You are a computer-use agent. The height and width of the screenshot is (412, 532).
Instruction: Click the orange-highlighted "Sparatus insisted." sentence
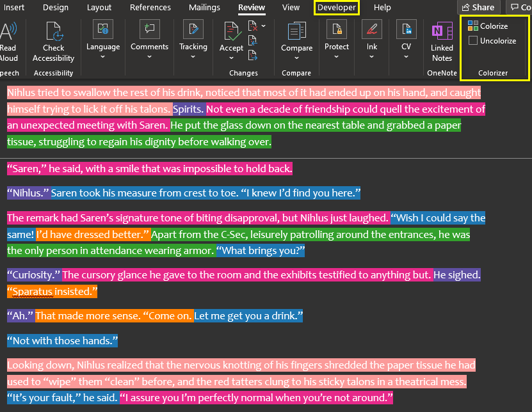tap(52, 292)
